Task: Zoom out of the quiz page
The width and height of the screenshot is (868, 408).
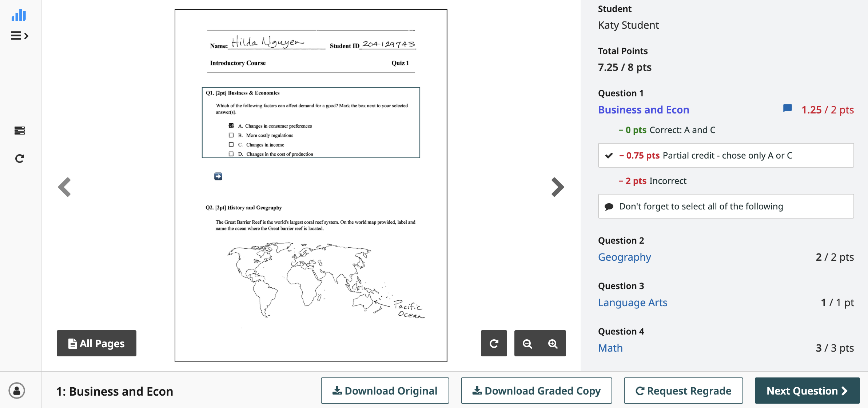Action: click(527, 343)
